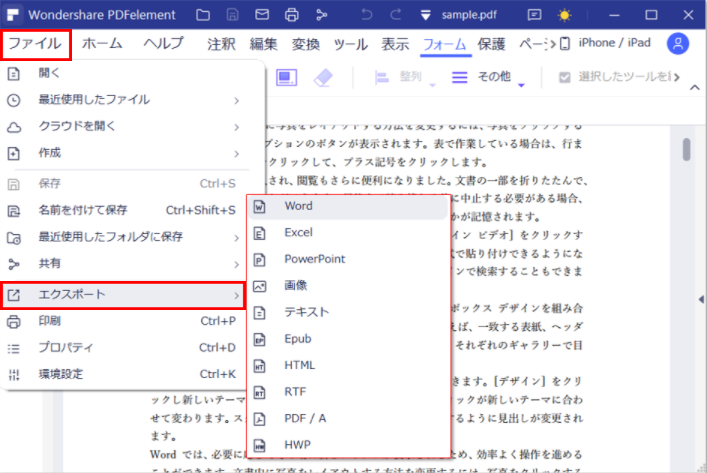Click the Wondershare PDFelement logo icon
707x473 pixels.
[13, 15]
